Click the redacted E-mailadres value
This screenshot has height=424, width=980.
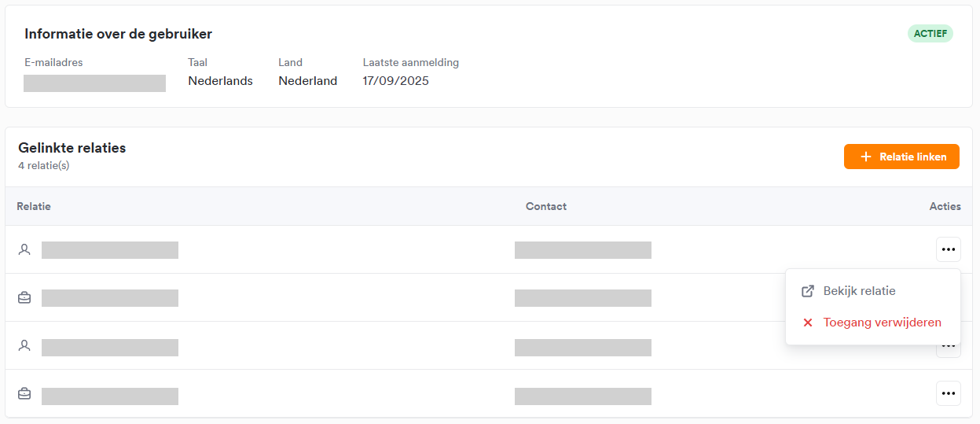click(x=94, y=83)
